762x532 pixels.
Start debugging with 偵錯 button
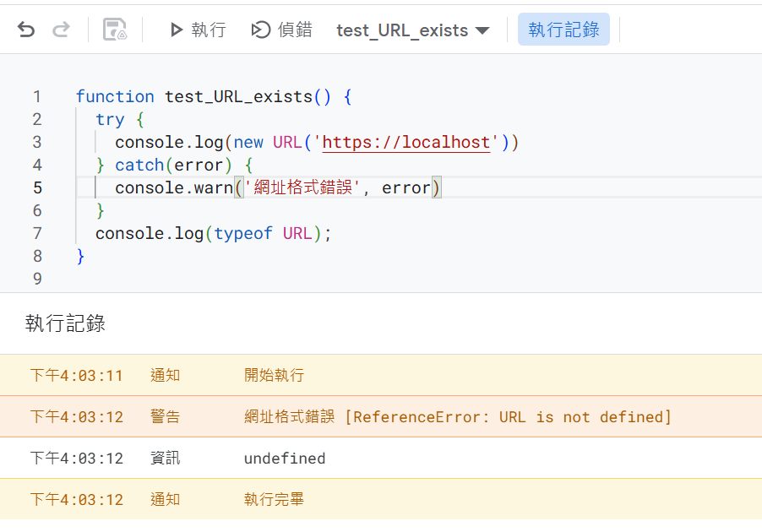coord(281,30)
